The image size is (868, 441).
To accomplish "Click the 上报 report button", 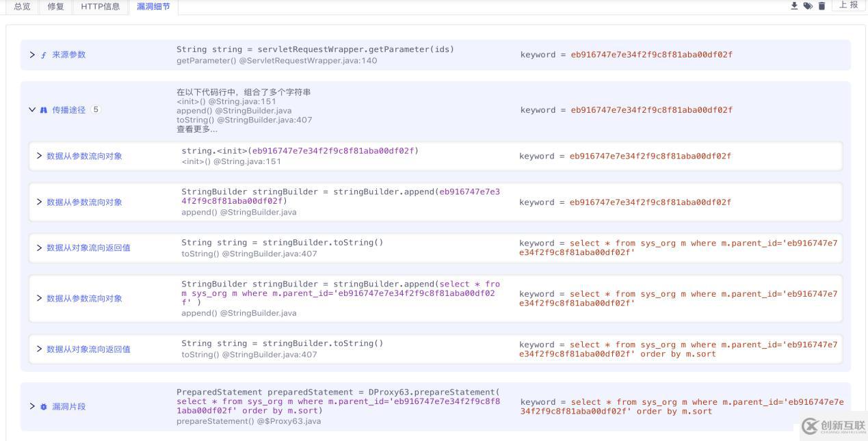I will 848,5.
